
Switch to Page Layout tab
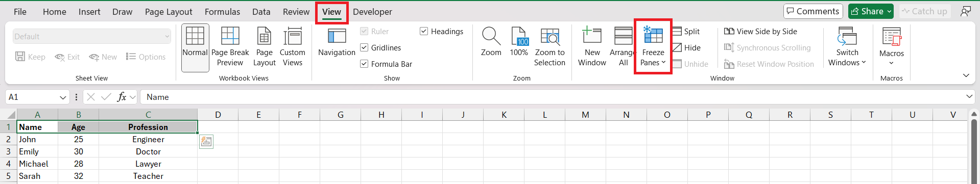pyautogui.click(x=169, y=12)
